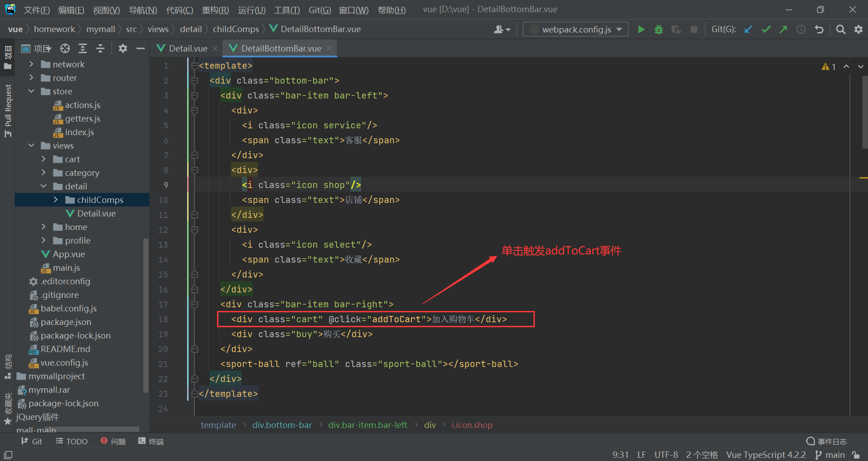Open the Git tool window
Viewport: 868px width, 461px height.
pos(32,441)
